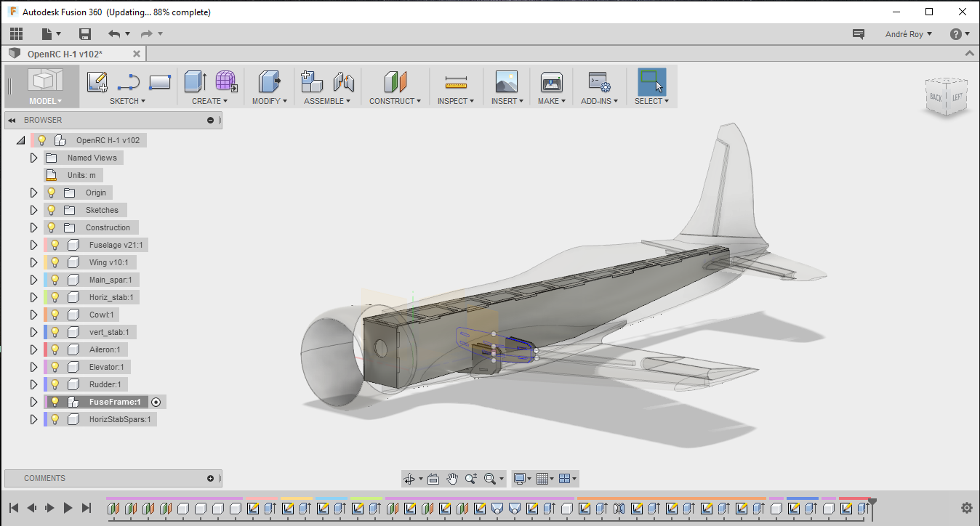
Task: Select the Extrude tool icon
Action: point(196,81)
